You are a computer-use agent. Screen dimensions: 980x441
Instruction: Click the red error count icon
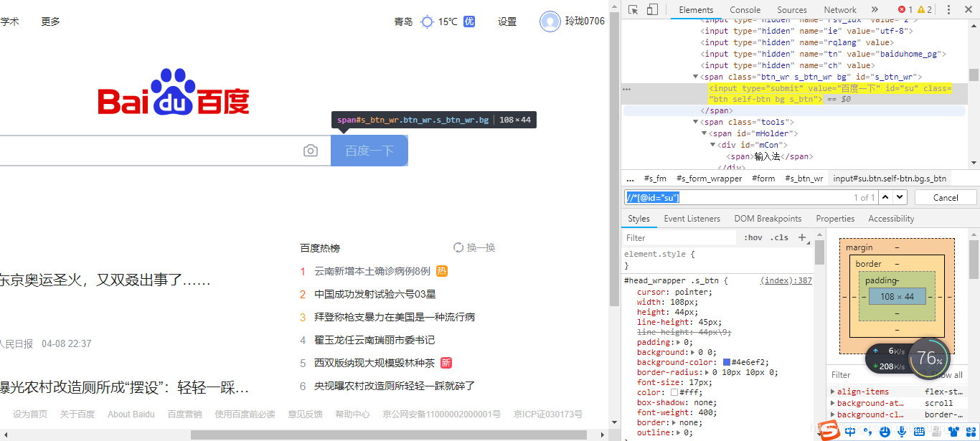902,9
